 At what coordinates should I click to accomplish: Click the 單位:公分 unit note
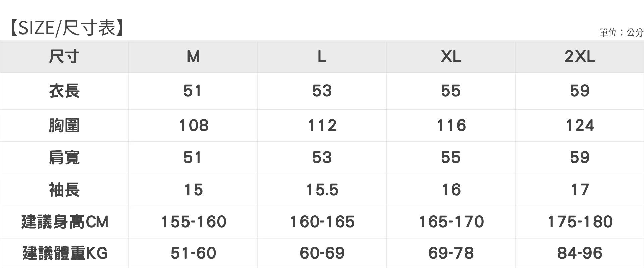[x=621, y=32]
